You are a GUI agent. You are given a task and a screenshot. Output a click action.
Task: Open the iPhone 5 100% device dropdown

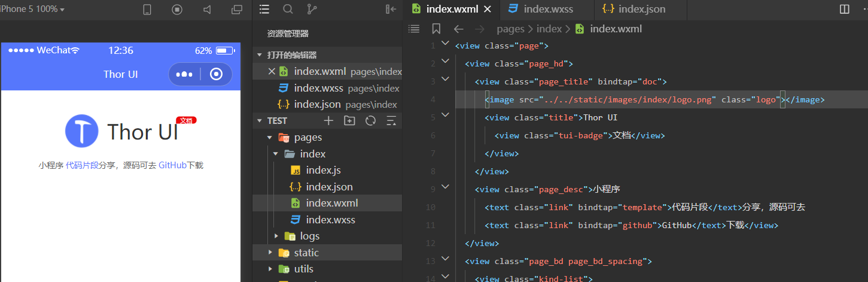coord(32,10)
